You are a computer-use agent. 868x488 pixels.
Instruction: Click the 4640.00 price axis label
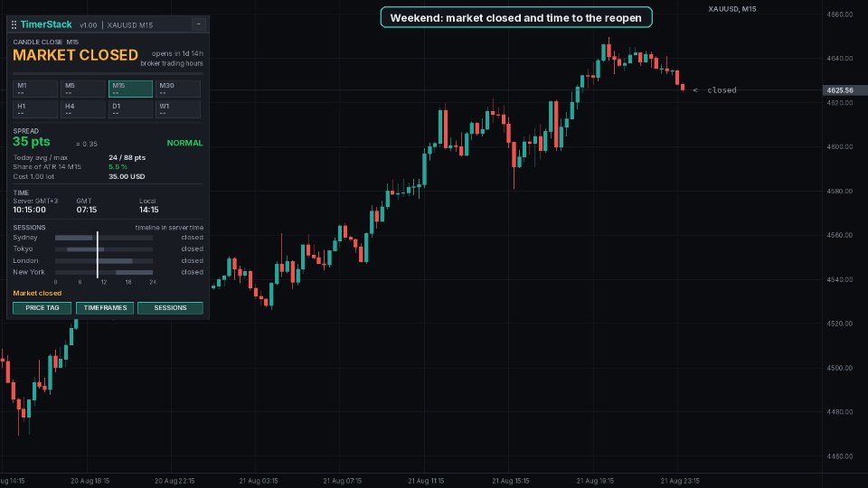840,58
